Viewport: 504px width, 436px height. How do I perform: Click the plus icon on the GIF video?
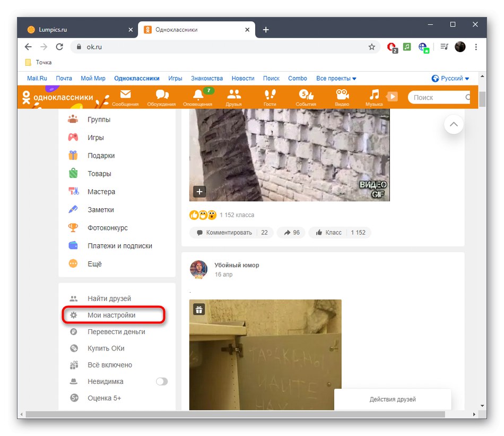(199, 192)
